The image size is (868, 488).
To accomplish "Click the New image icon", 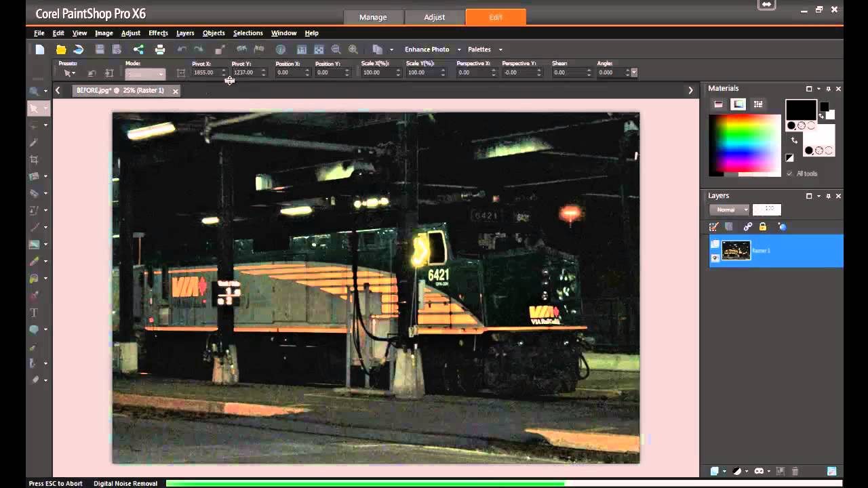I will tap(40, 49).
